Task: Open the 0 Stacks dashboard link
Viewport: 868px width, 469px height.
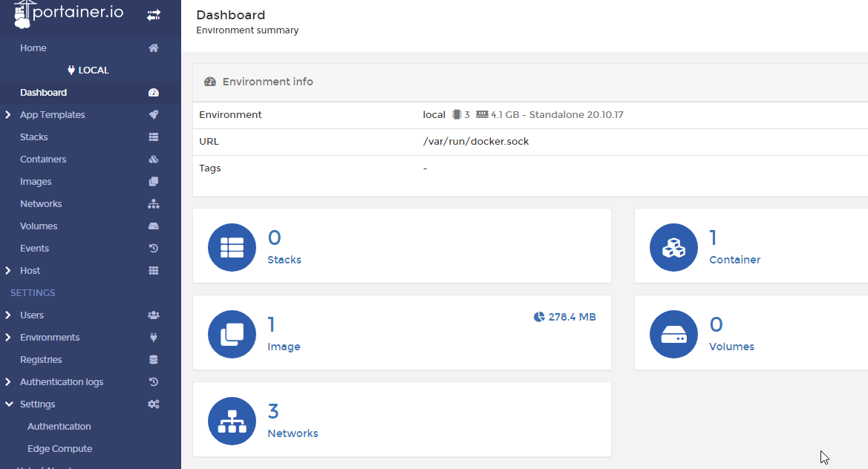Action: pyautogui.click(x=402, y=246)
